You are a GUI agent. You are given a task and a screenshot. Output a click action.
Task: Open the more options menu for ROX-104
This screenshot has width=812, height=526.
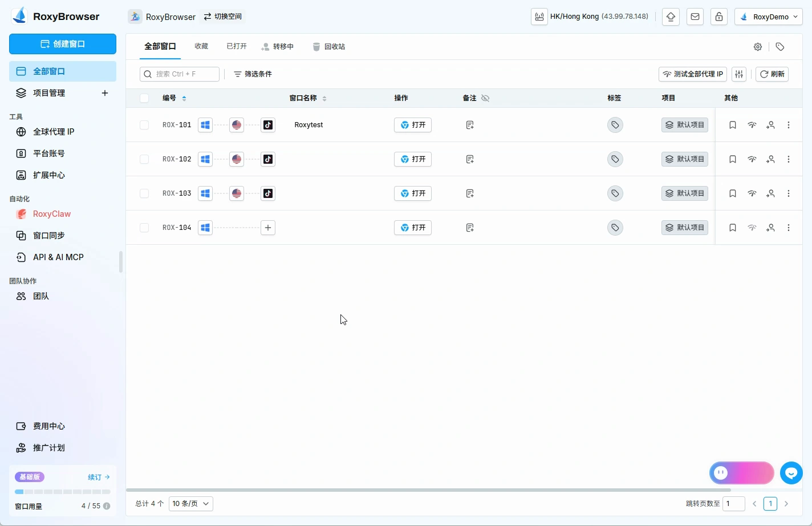pyautogui.click(x=789, y=228)
